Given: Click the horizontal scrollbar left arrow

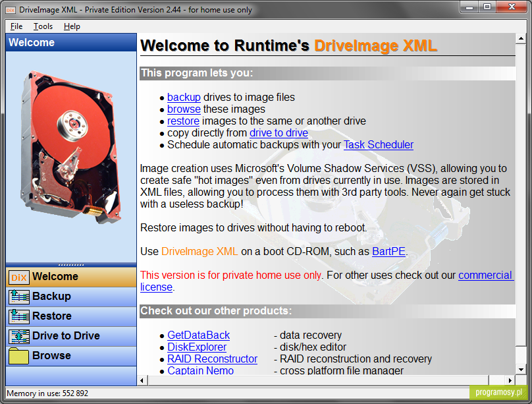Looking at the screenshot, I should point(142,380).
